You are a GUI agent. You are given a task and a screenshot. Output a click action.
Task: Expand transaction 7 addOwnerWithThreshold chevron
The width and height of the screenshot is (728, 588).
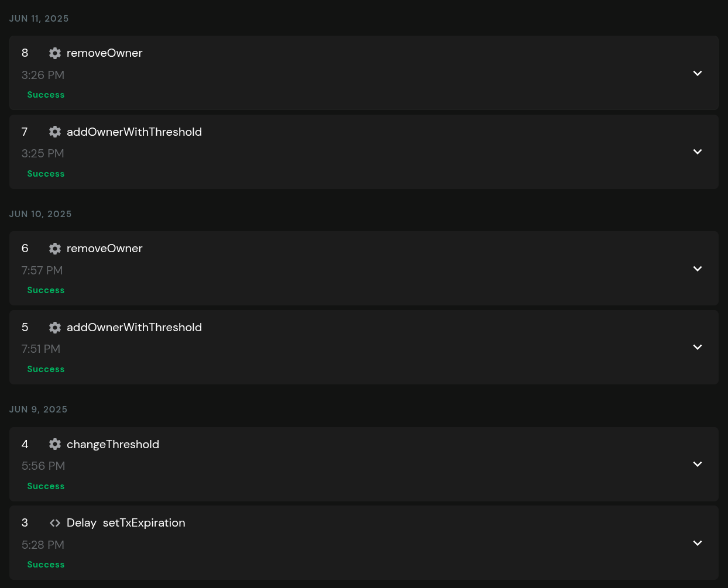[697, 152]
